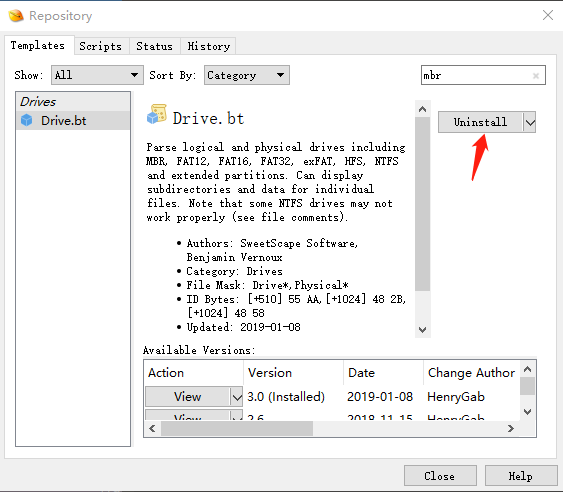The image size is (563, 492).
Task: Click the Action column header
Action: 194,373
